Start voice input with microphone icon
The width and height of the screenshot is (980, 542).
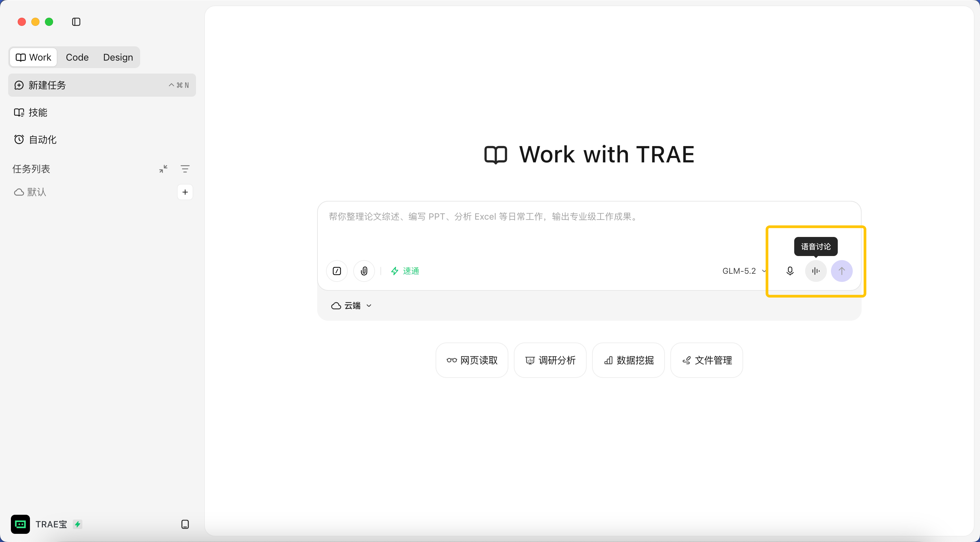coord(790,271)
